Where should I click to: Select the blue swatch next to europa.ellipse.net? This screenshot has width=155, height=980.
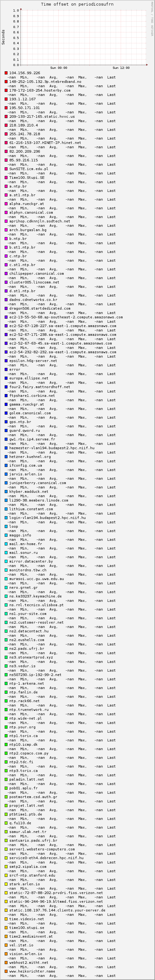tap(6, 378)
